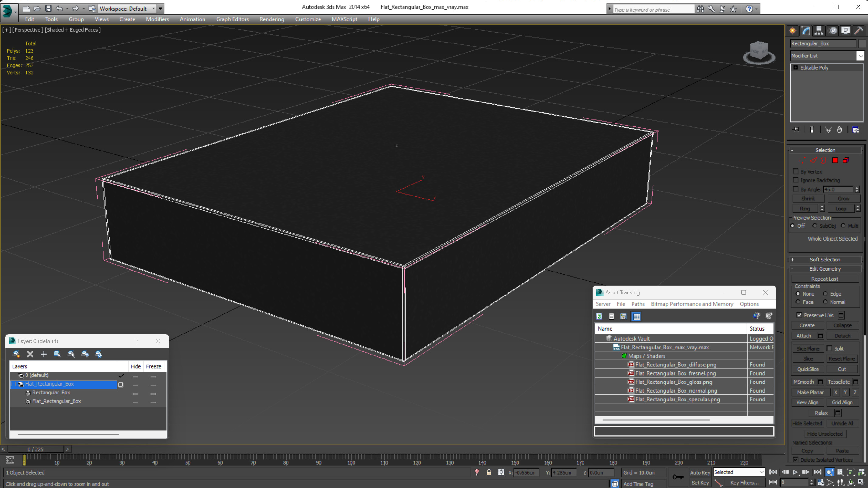Enable the By Vertex checkbox
This screenshot has height=488, width=868.
pos(796,171)
